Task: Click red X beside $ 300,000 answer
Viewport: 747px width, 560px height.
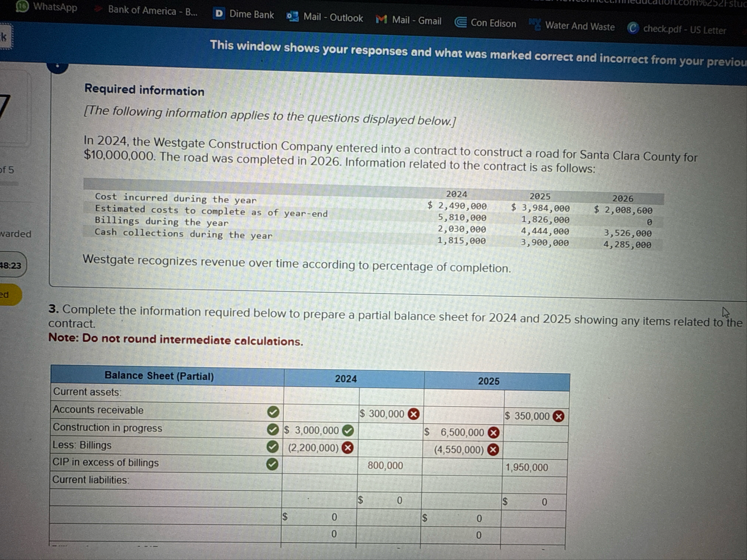Action: pyautogui.click(x=414, y=414)
